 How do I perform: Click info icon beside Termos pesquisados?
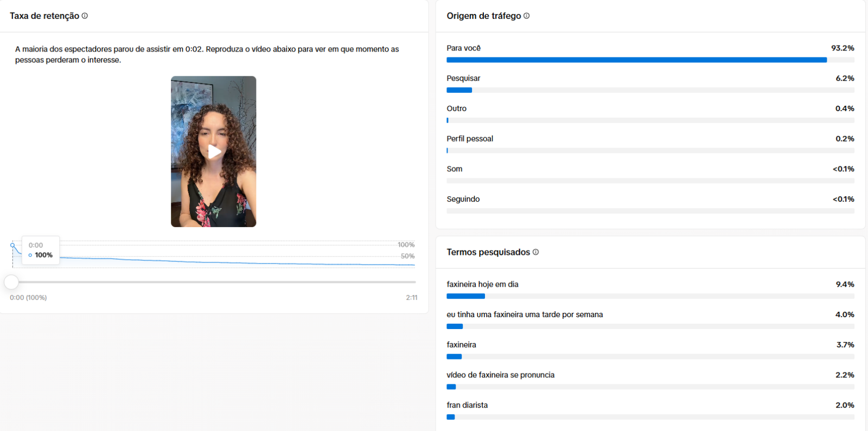(x=536, y=252)
